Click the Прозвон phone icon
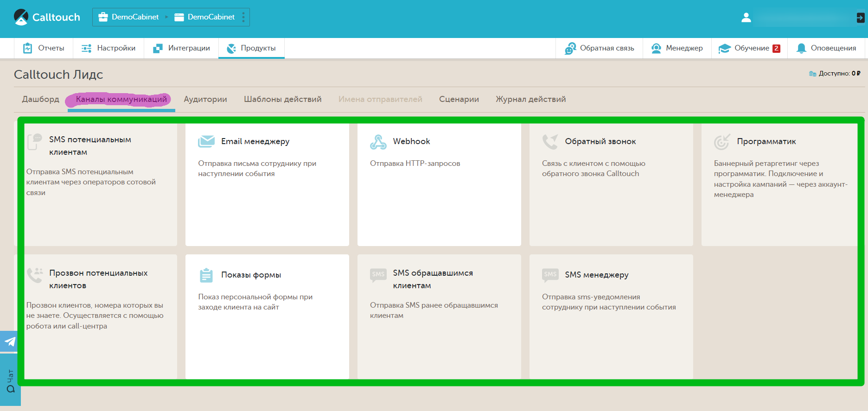The width and height of the screenshot is (868, 411). click(x=35, y=275)
